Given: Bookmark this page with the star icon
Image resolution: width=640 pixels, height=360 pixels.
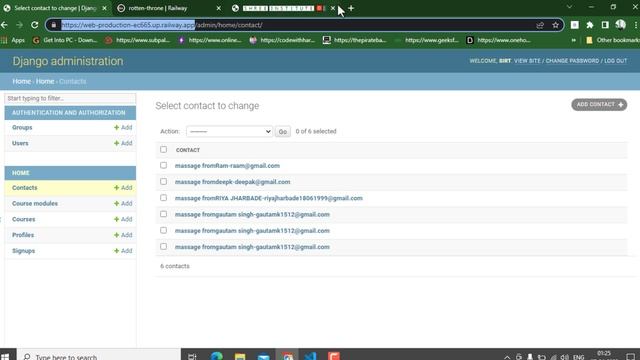Looking at the screenshot, I should [x=556, y=25].
